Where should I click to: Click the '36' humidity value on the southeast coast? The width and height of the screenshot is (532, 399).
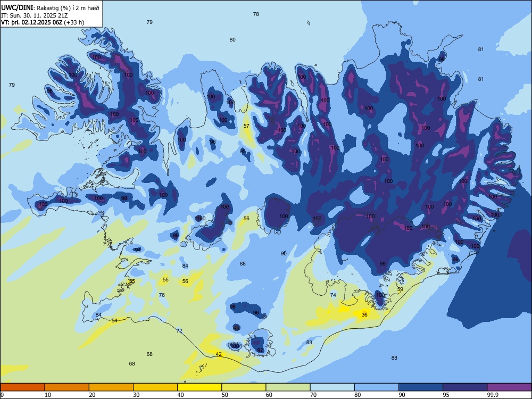[364, 314]
